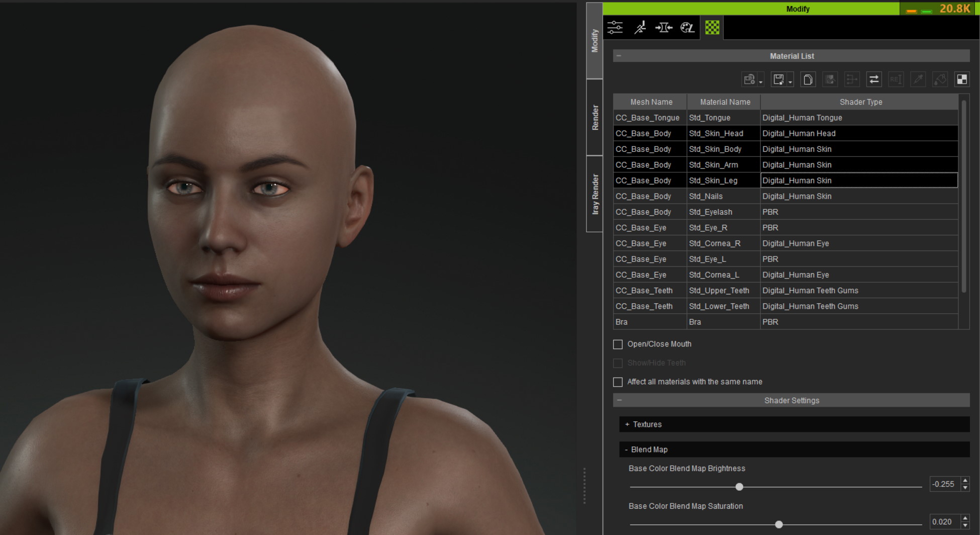Open the Attribute sliders tab icon
The height and width of the screenshot is (535, 980).
(x=615, y=28)
